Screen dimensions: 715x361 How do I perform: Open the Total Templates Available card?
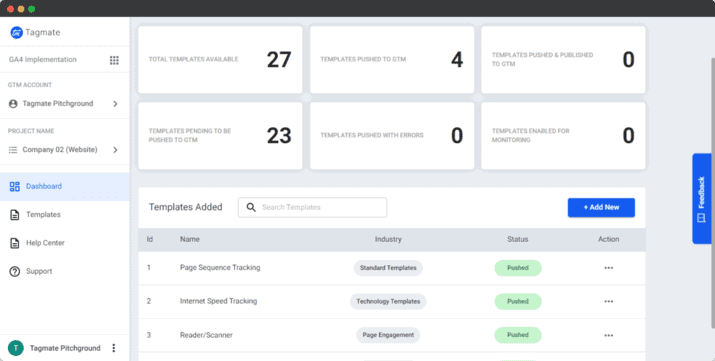pyautogui.click(x=220, y=60)
